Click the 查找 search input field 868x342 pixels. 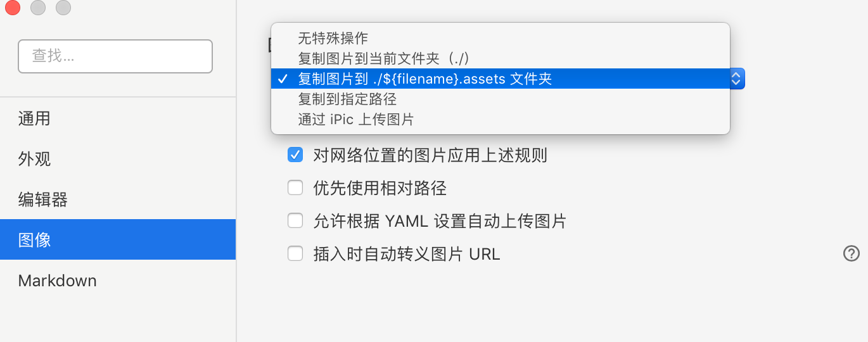(x=115, y=56)
